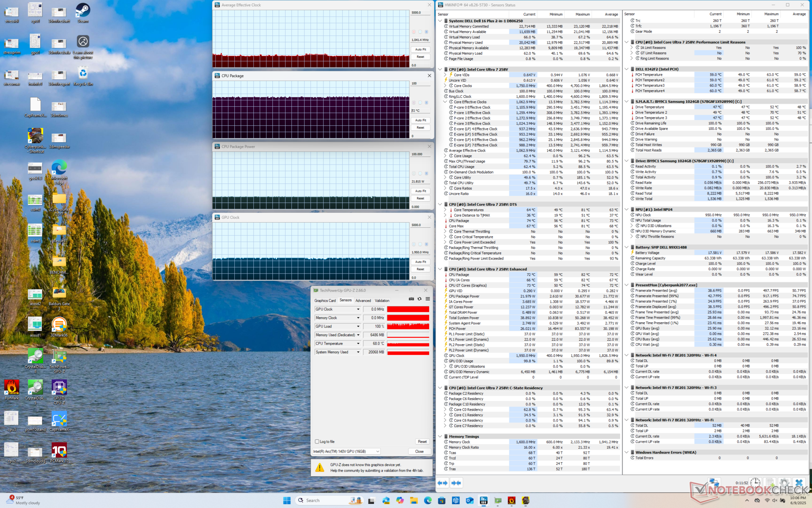Click HWiNFO expand columns arrows icon
The width and height of the screenshot is (812, 508).
[x=442, y=483]
